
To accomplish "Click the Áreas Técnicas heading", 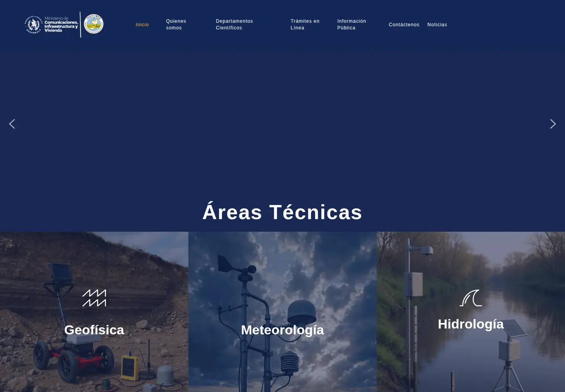I will [x=282, y=212].
